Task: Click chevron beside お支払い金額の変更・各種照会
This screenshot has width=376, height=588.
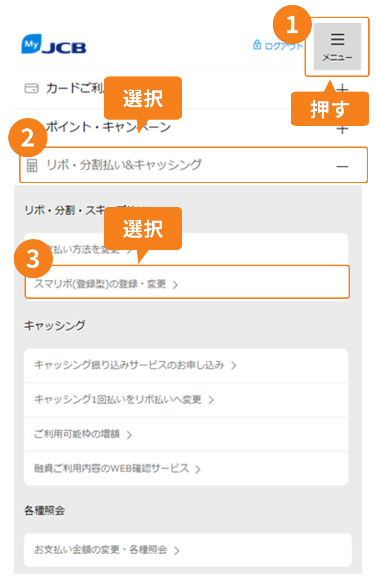Action: [177, 551]
